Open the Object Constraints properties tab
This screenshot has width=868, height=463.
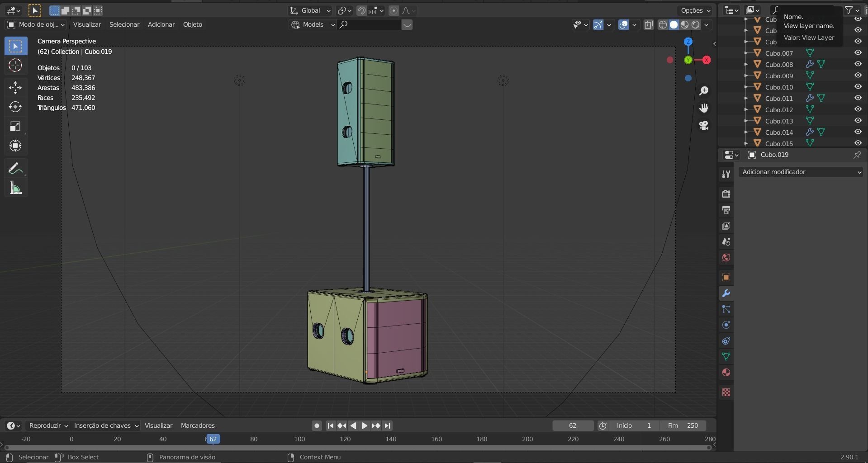pyautogui.click(x=726, y=340)
